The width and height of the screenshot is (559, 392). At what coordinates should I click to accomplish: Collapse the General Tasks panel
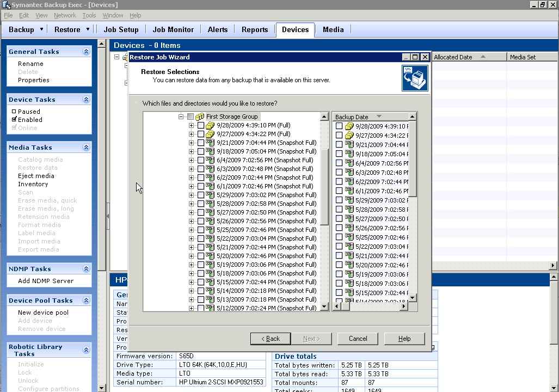coord(86,51)
